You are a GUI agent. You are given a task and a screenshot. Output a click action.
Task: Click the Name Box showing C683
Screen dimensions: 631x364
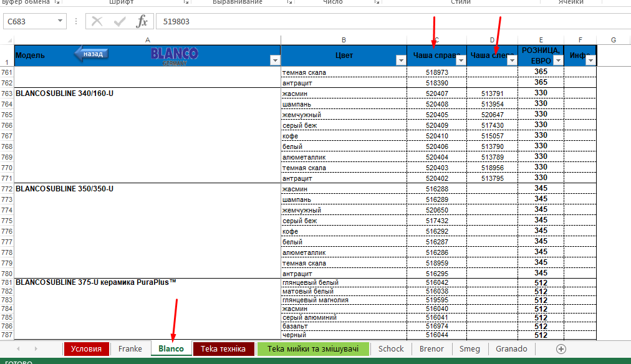[x=29, y=21]
